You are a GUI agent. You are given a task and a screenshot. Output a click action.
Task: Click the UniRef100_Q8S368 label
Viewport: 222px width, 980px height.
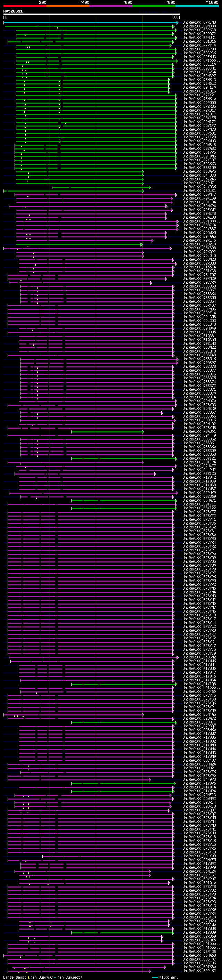click(199, 286)
